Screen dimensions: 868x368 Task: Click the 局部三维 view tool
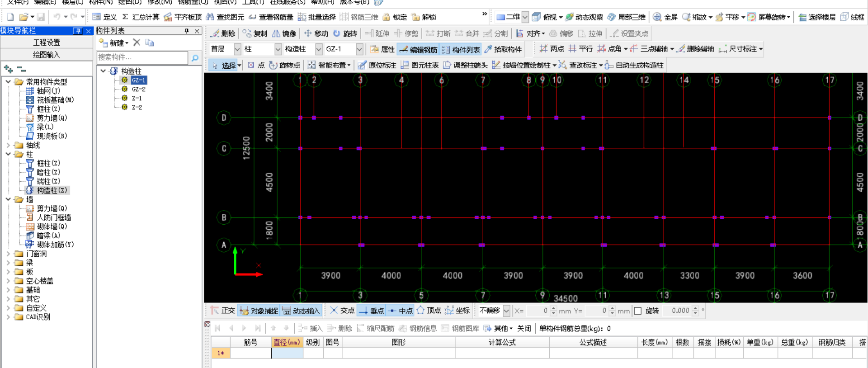tap(626, 17)
